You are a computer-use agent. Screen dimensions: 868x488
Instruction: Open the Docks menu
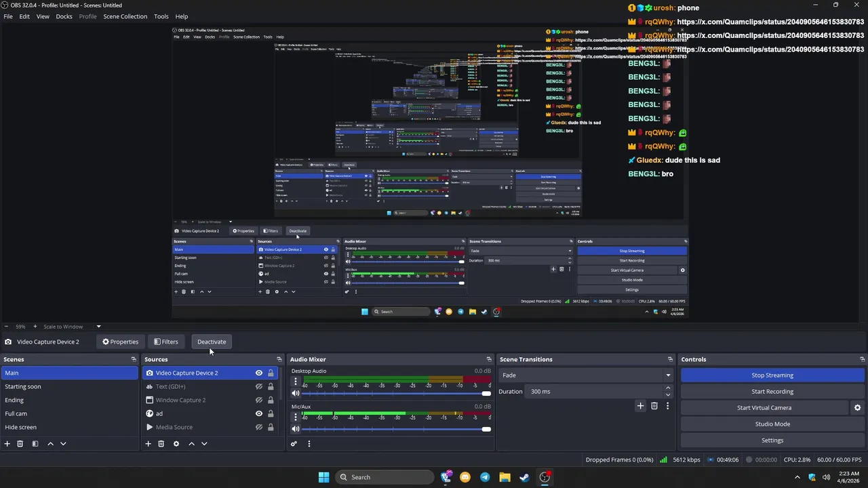click(64, 16)
